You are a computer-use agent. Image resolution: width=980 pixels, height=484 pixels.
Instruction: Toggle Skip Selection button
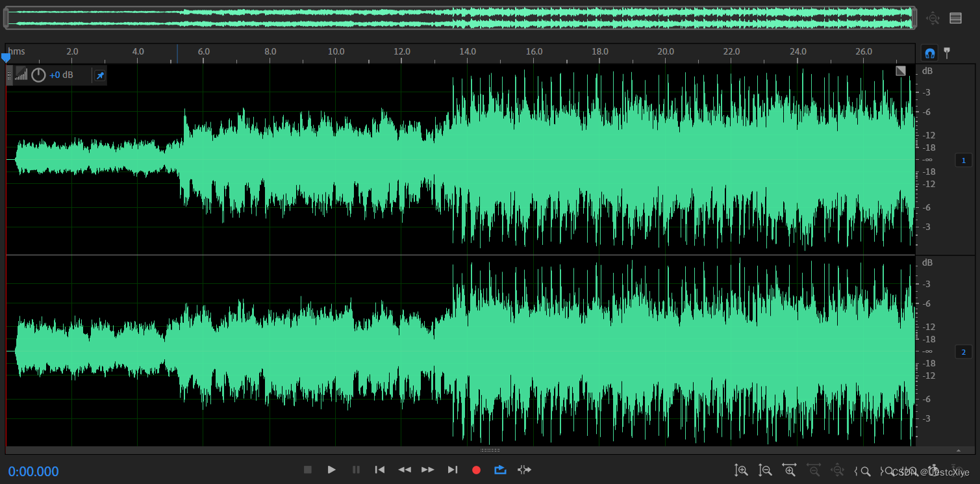pos(524,470)
